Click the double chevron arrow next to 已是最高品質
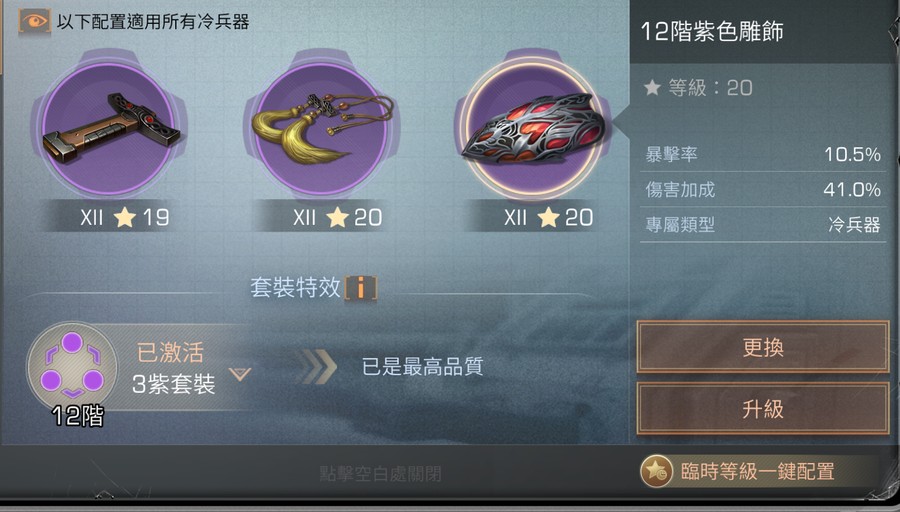This screenshot has height=512, width=900. (x=320, y=367)
